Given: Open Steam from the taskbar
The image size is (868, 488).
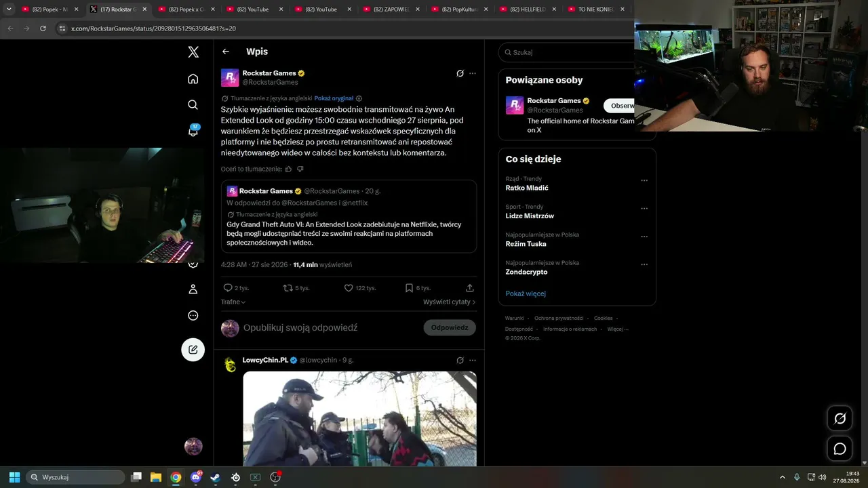Looking at the screenshot, I should [216, 477].
